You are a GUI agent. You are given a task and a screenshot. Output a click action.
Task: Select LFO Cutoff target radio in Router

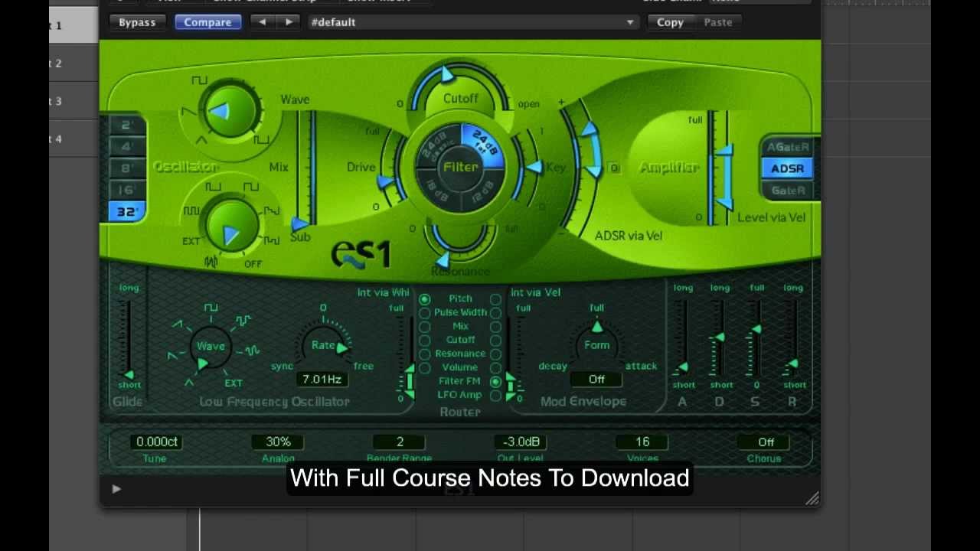pos(424,341)
